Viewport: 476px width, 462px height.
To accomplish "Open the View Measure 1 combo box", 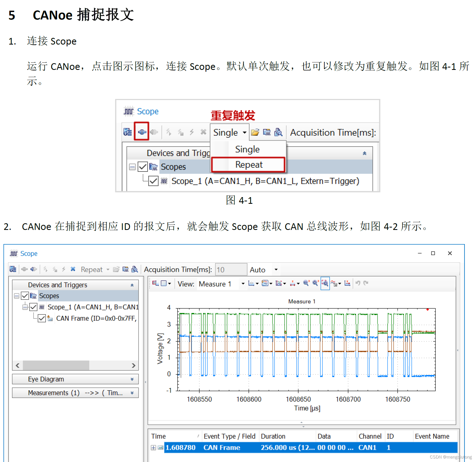I will click(222, 284).
